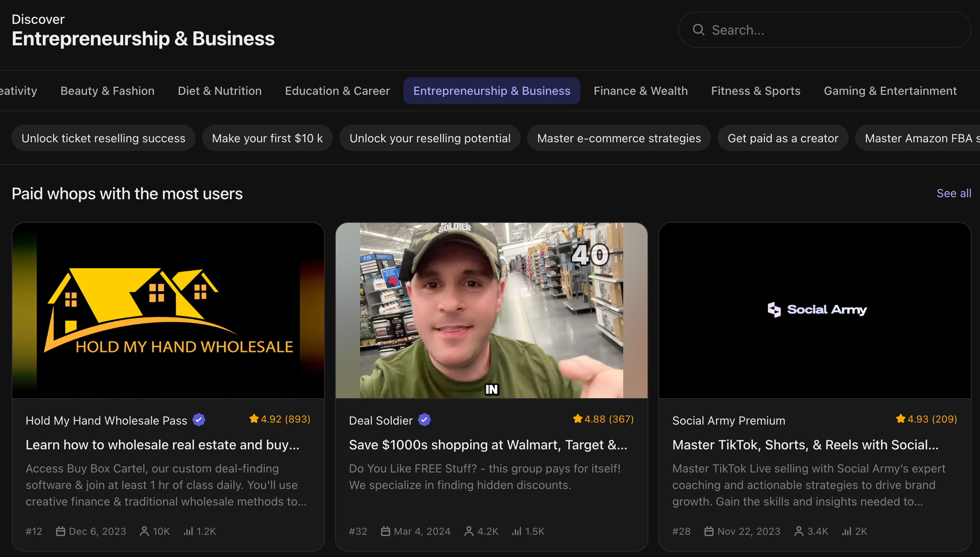Click bar chart icon next to 2K
980x557 pixels.
(x=846, y=531)
